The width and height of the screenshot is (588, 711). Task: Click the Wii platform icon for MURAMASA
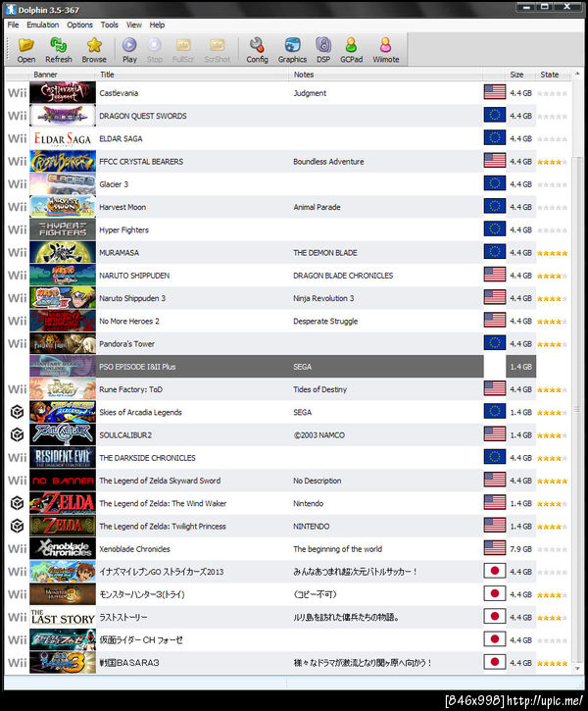[x=18, y=253]
